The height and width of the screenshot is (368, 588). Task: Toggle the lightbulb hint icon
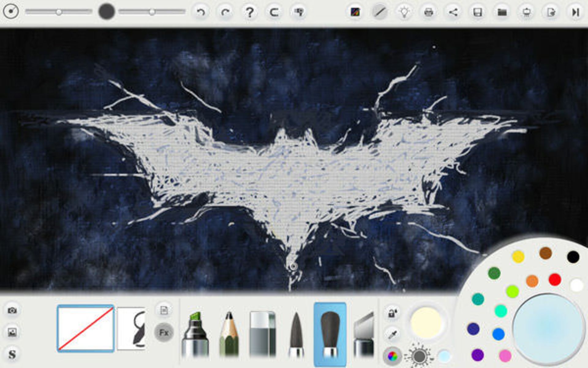404,12
